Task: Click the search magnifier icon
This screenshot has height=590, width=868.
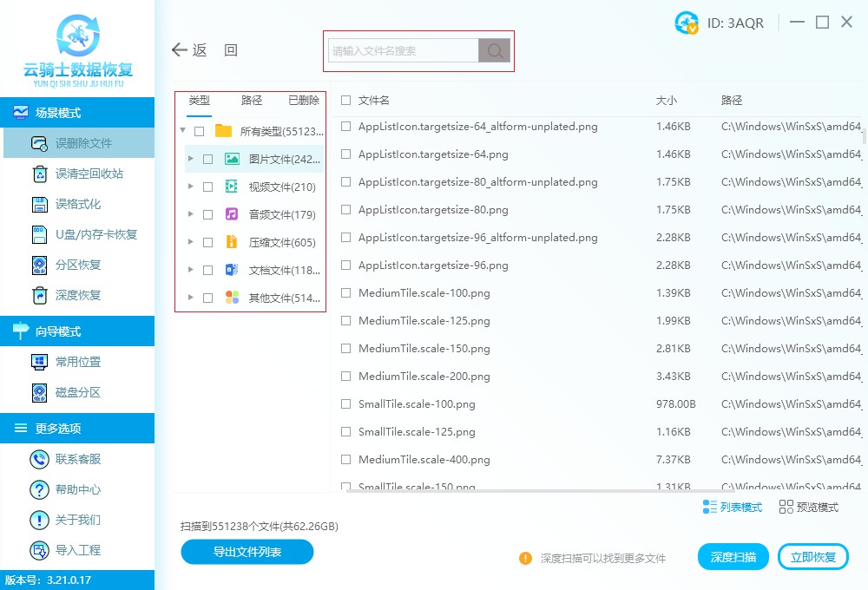Action: [x=494, y=50]
